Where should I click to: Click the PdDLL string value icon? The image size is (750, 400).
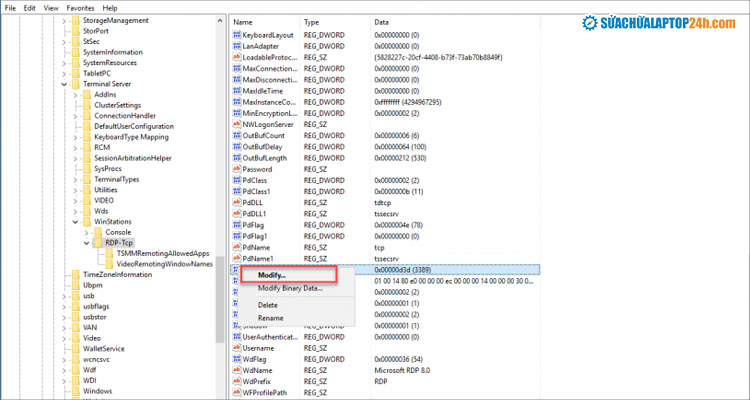pyautogui.click(x=236, y=202)
